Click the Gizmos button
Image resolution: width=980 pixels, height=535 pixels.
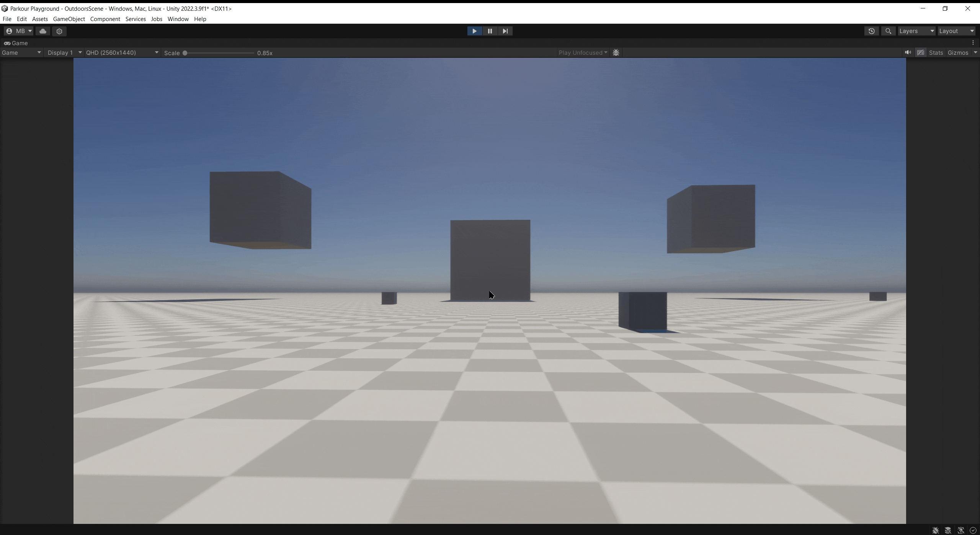click(x=958, y=53)
